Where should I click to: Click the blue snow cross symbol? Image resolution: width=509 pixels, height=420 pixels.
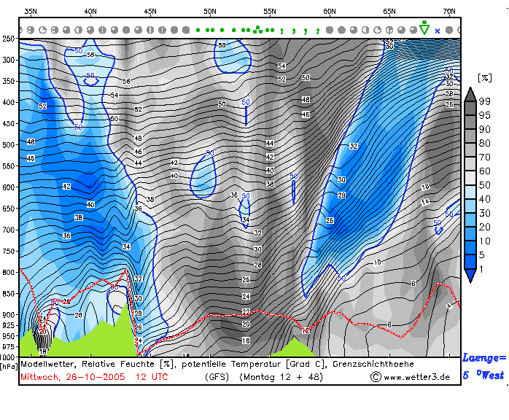tap(438, 31)
